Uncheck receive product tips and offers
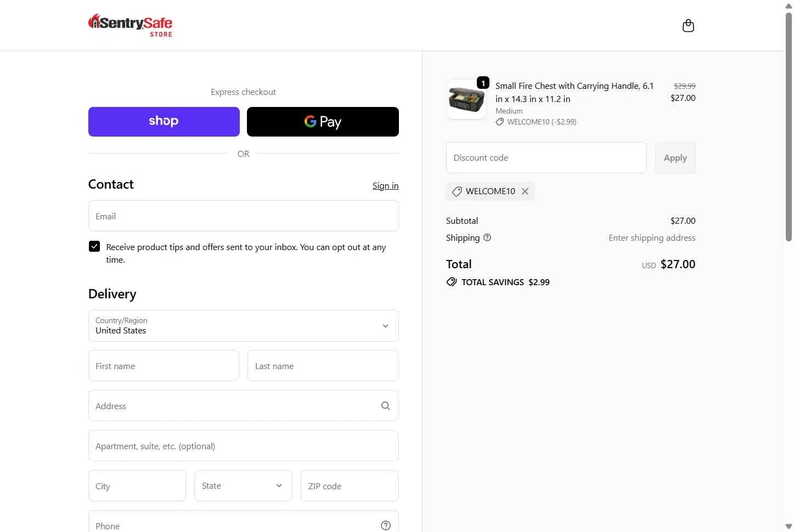The image size is (794, 532). click(94, 246)
